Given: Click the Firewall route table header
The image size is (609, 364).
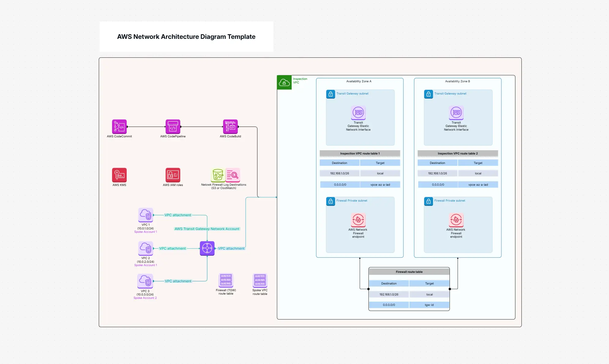Looking at the screenshot, I should 409,272.
